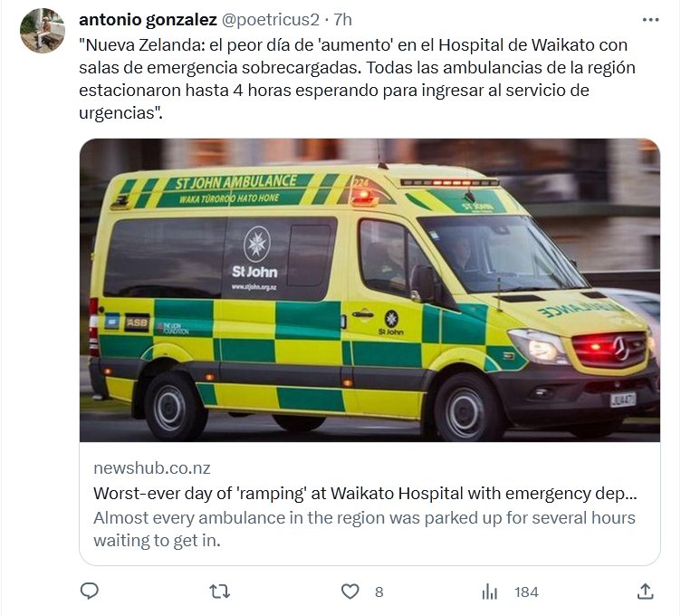Open the tweet's three-dot more options menu
The width and height of the screenshot is (681, 616).
(650, 20)
